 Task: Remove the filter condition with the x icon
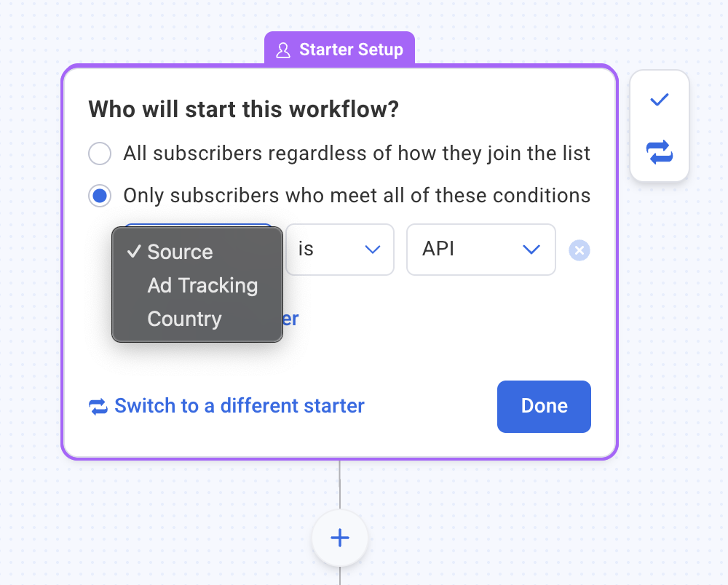(x=579, y=250)
